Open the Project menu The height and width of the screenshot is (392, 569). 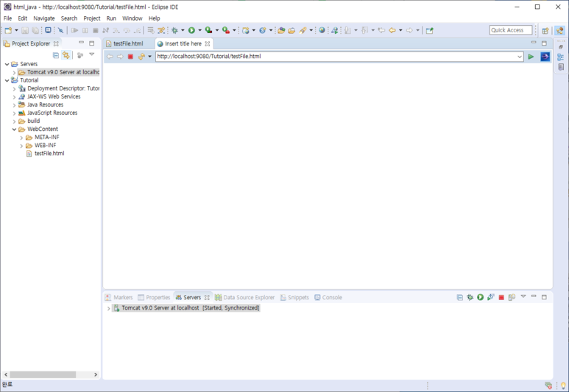92,18
